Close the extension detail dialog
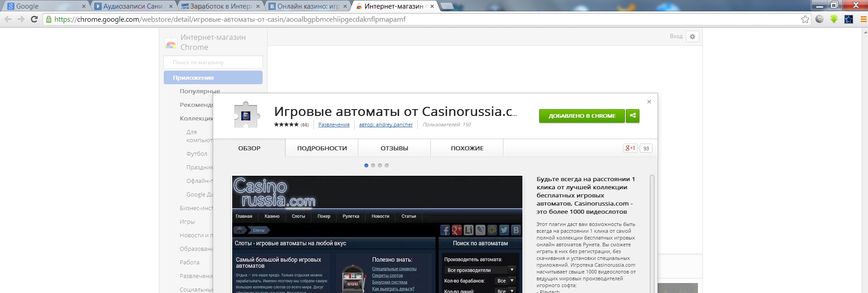 pyautogui.click(x=649, y=101)
